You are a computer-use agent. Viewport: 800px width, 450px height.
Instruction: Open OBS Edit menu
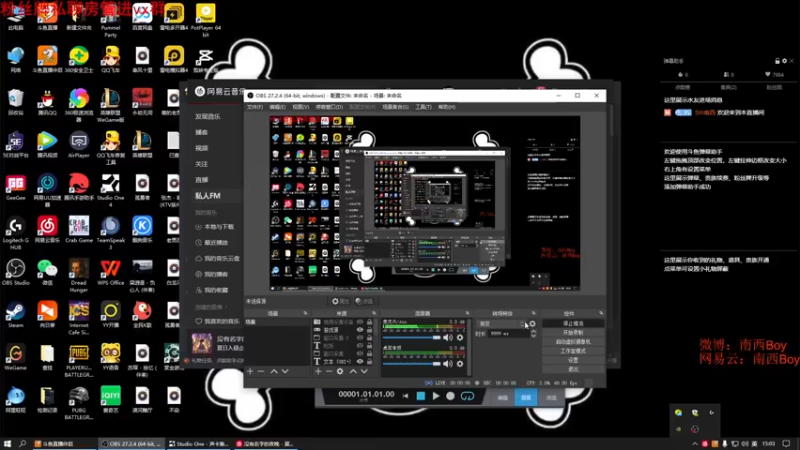pos(277,107)
